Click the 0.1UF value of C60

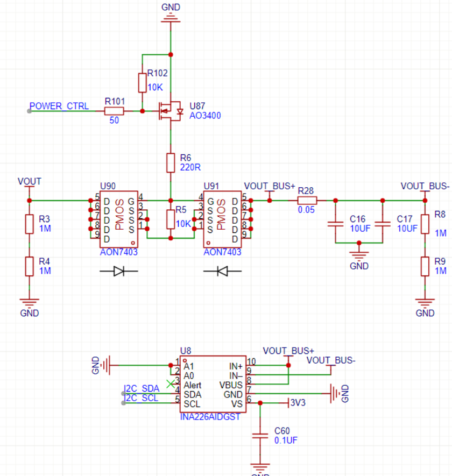click(x=286, y=440)
